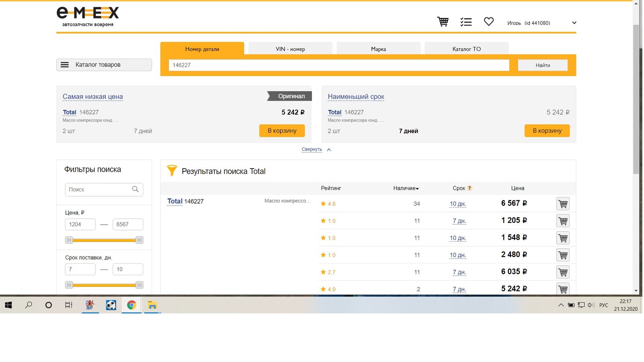Expand the user account dropdown arrow
This screenshot has height=362, width=644.
pos(574,23)
